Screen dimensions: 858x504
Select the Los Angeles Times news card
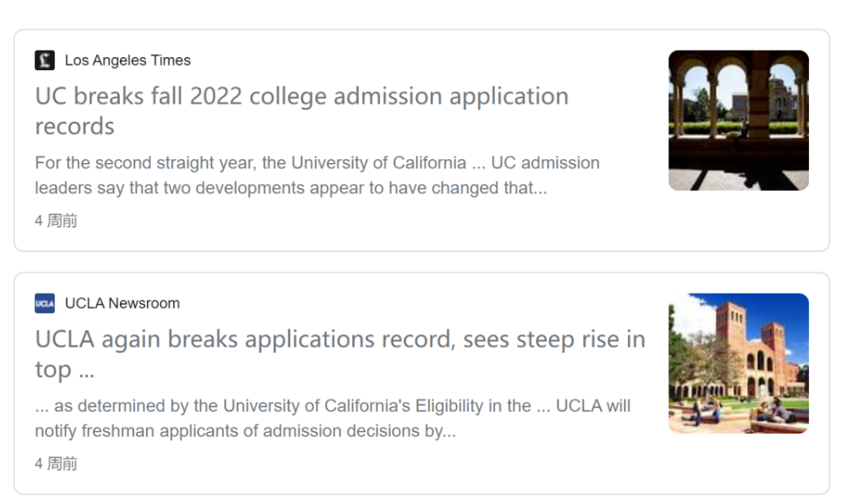click(x=422, y=140)
